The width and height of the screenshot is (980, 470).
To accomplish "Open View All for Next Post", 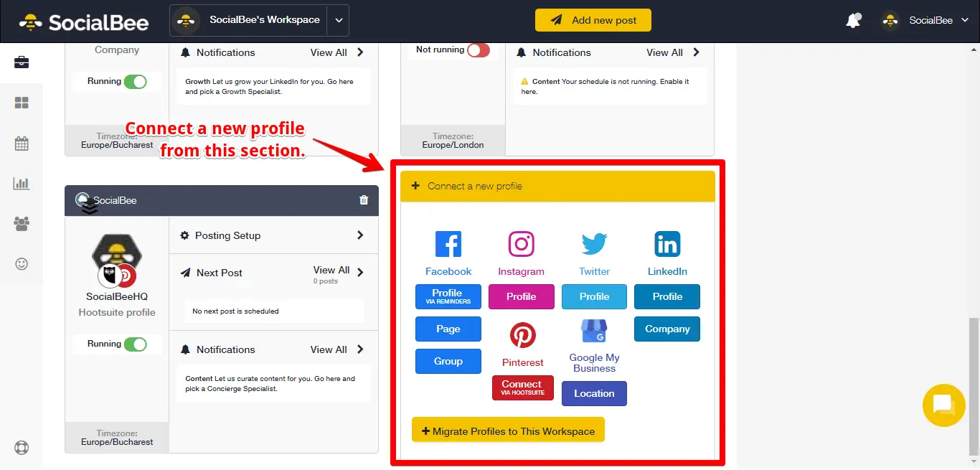I will coord(339,271).
